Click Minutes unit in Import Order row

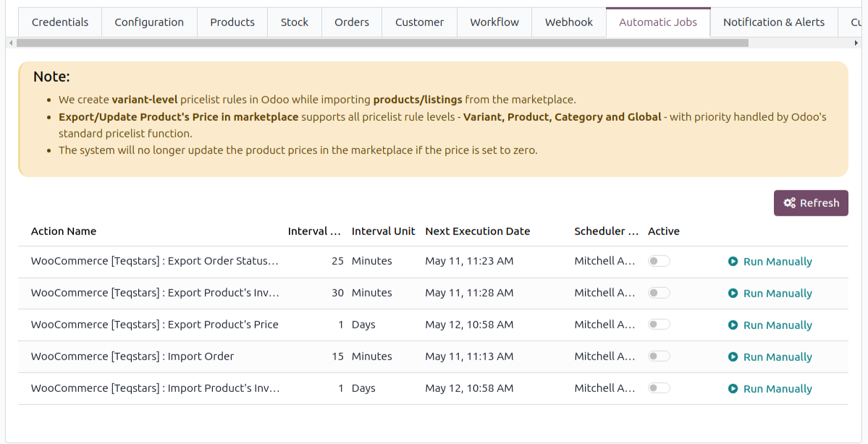[x=371, y=356]
